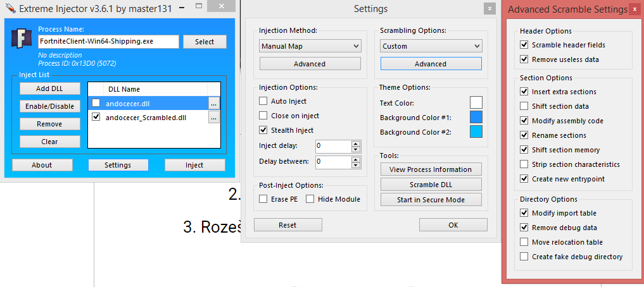
Task: Close Advanced Scramble Settings window
Action: (x=634, y=10)
